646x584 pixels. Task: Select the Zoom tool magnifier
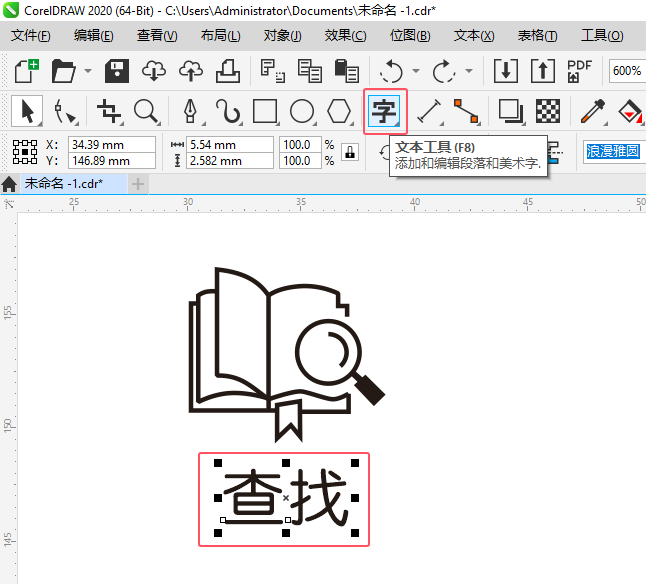(146, 111)
